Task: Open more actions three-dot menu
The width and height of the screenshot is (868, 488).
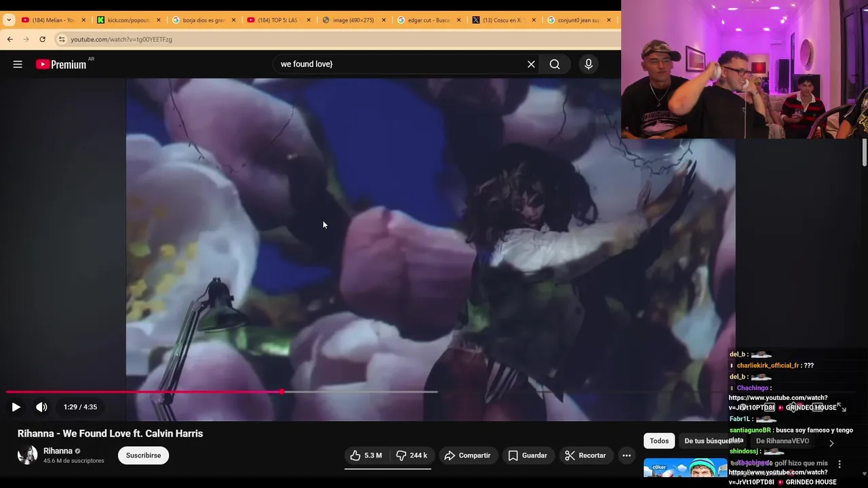Action: click(x=627, y=455)
